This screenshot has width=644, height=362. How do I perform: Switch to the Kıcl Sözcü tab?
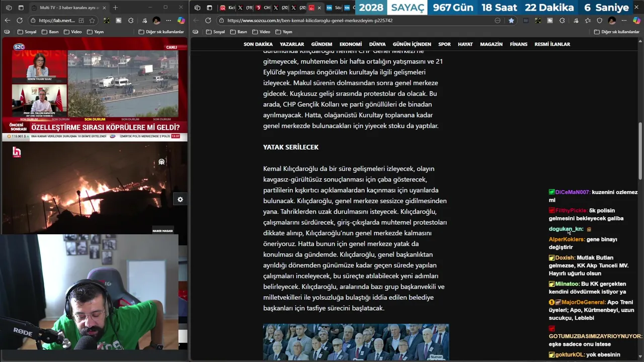coord(227,8)
